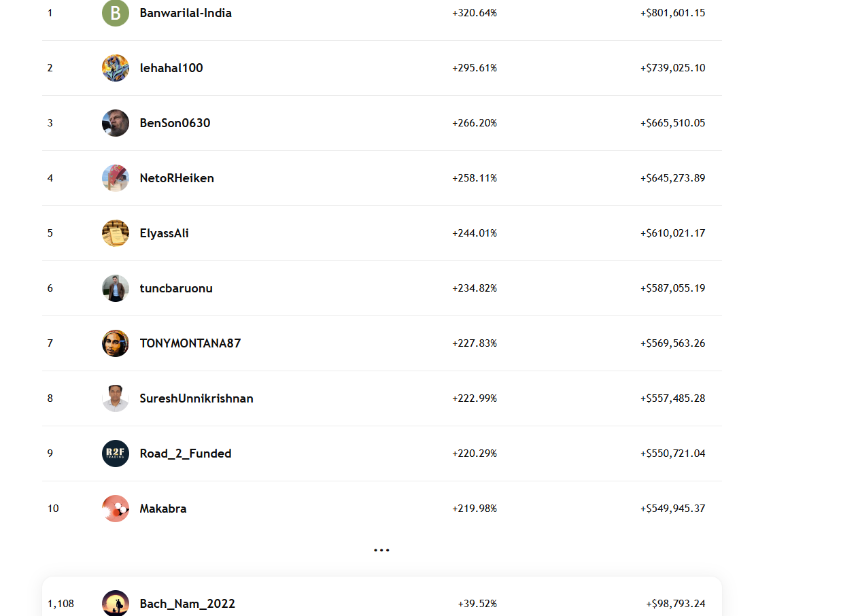
Task: Open lehahal100 username link
Action: tap(171, 68)
